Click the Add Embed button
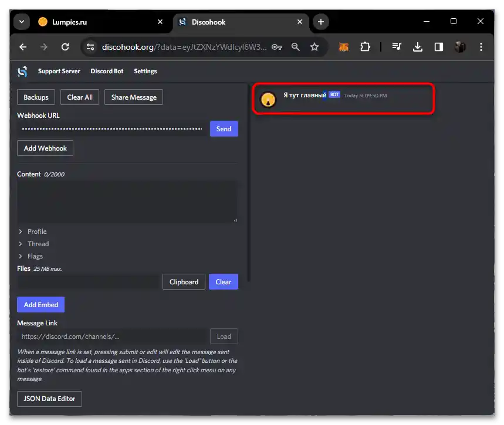Screen dimensions: 504x425 (x=41, y=305)
